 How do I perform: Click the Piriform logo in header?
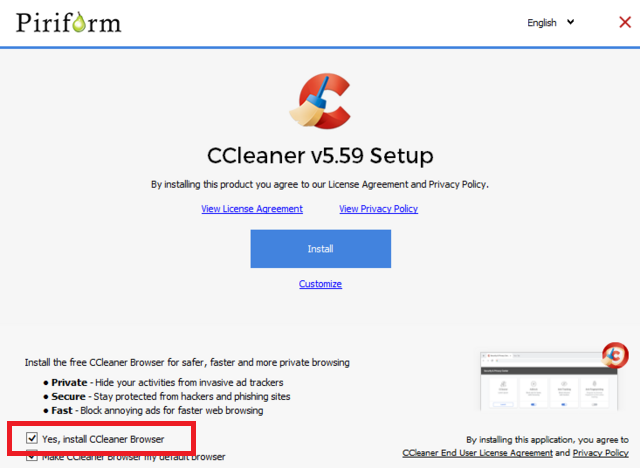(69, 23)
